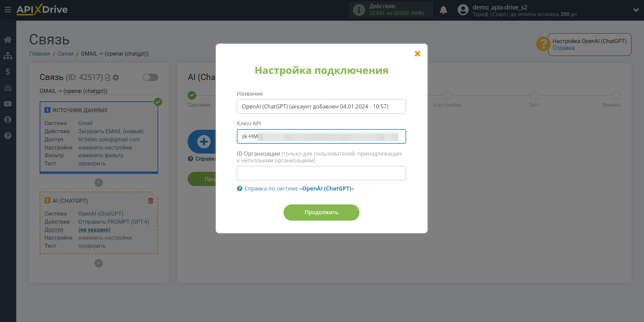Image resolution: width=644 pixels, height=322 pixels.
Task: Click Отправить PROMPT (GPT-4) action link
Action: (x=113, y=222)
